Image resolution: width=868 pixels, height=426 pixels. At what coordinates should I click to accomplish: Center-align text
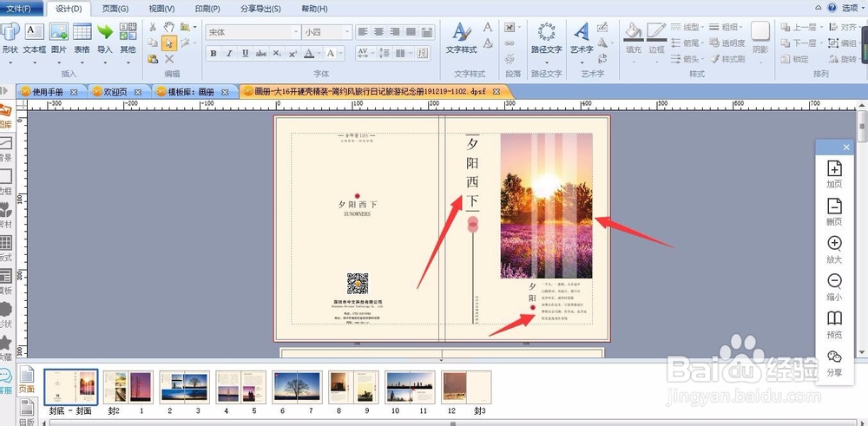coord(378,32)
